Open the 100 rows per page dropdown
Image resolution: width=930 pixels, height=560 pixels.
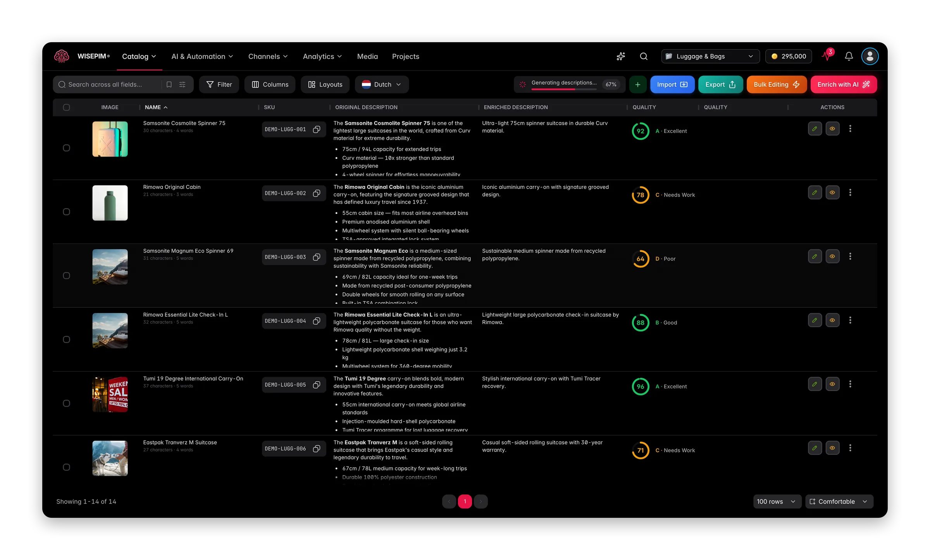click(x=777, y=502)
